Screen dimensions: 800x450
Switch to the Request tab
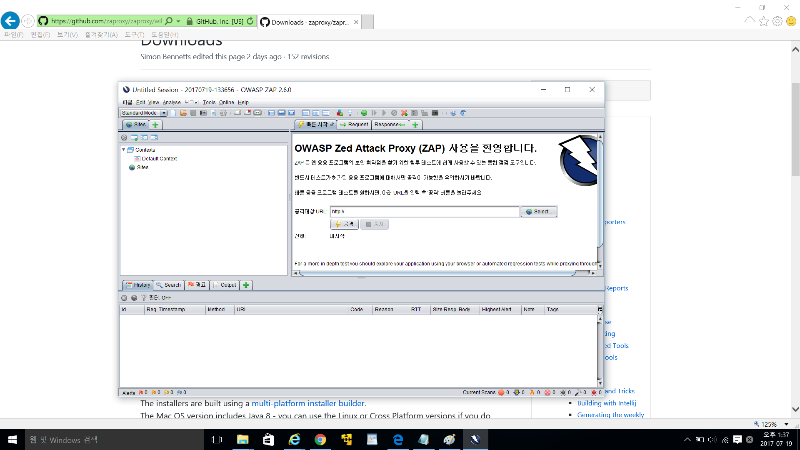(x=354, y=124)
